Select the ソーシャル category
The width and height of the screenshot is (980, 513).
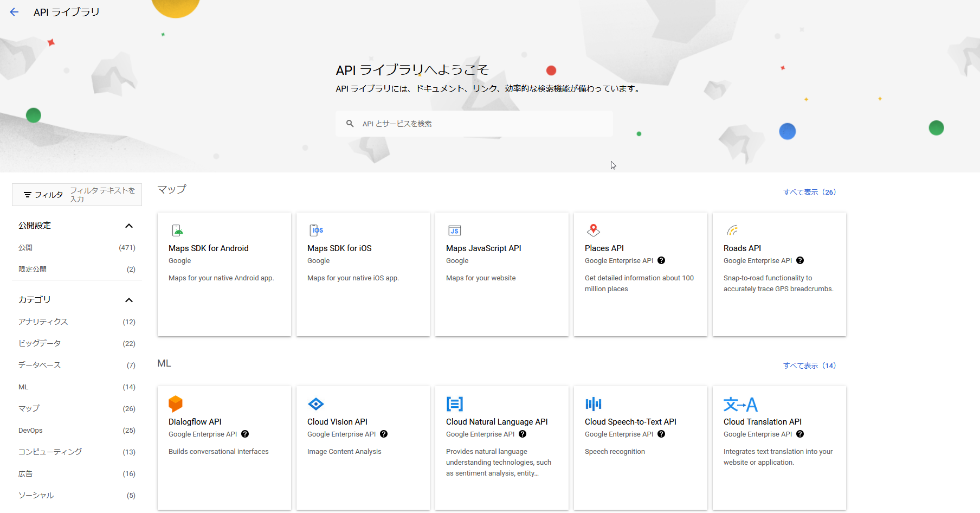[77, 495]
